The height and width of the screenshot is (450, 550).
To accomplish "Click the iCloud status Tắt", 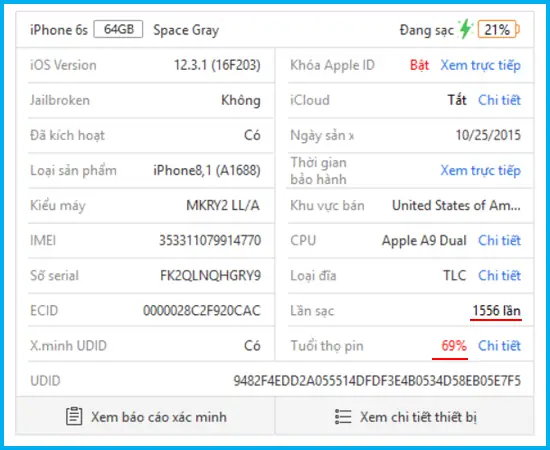I will tap(457, 100).
